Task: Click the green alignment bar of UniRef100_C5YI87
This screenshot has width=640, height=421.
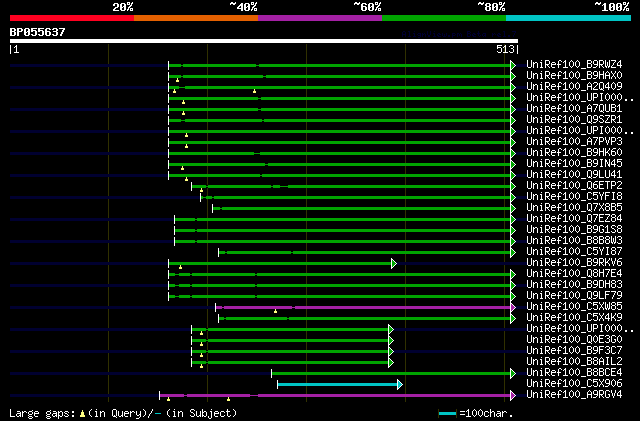Action: [x=365, y=252]
